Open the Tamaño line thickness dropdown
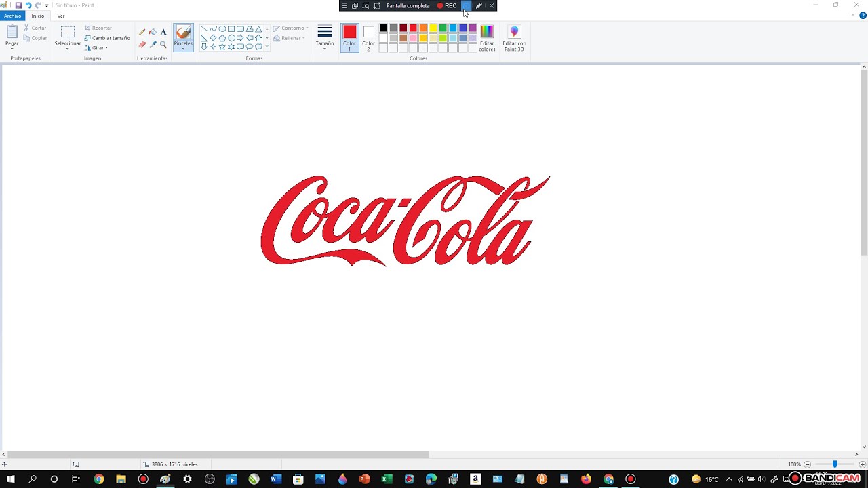 point(325,38)
